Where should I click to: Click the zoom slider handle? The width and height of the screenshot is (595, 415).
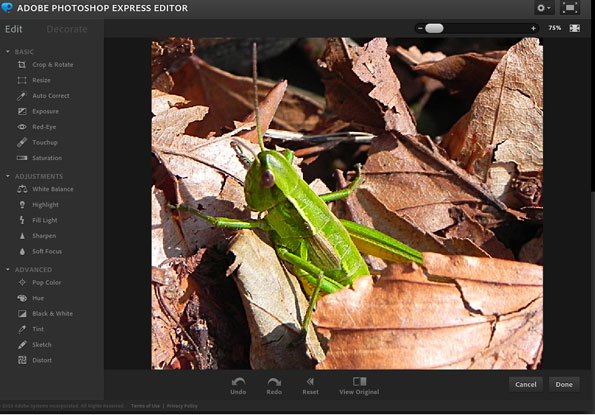(x=434, y=28)
